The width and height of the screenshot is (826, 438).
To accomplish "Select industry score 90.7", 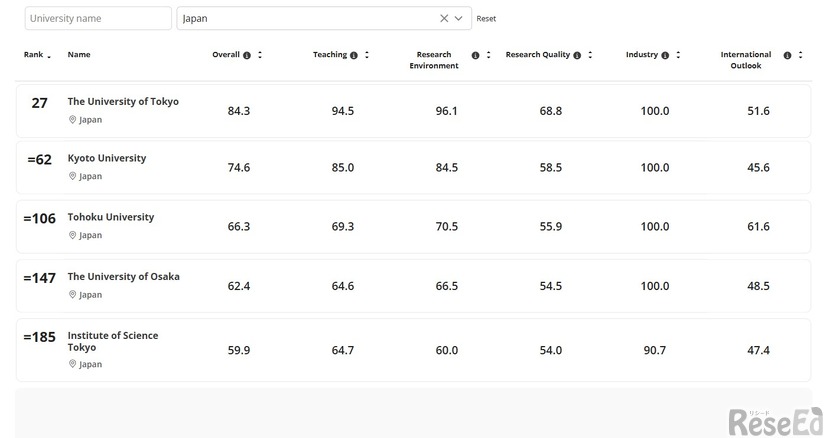I will pyautogui.click(x=655, y=351).
